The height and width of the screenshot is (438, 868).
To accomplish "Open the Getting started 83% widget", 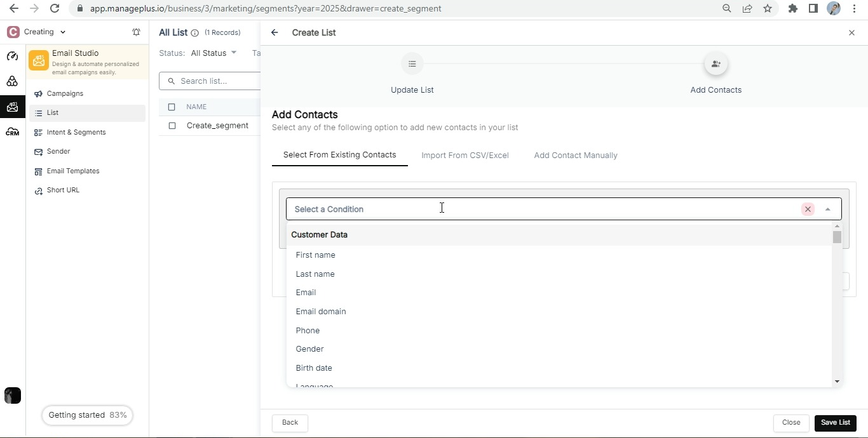I will pyautogui.click(x=87, y=415).
